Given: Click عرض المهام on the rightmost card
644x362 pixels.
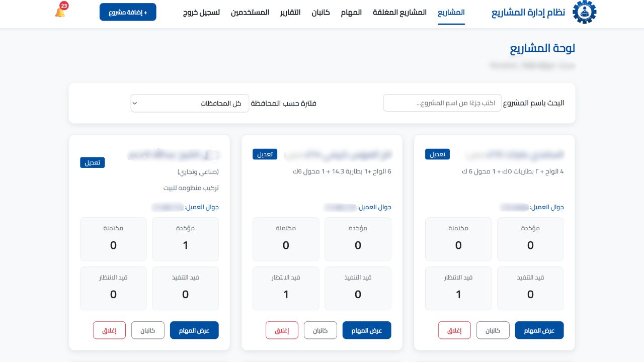Looking at the screenshot, I should (539, 330).
